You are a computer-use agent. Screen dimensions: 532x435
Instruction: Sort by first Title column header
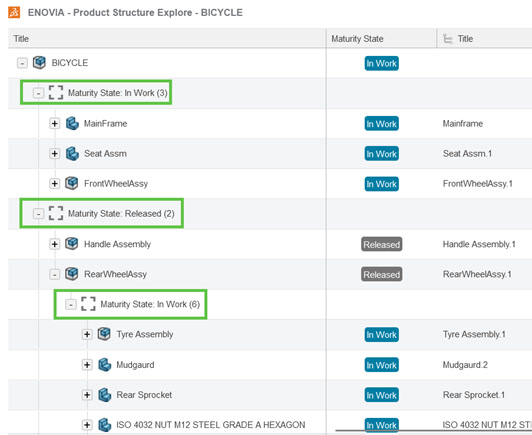coord(167,39)
